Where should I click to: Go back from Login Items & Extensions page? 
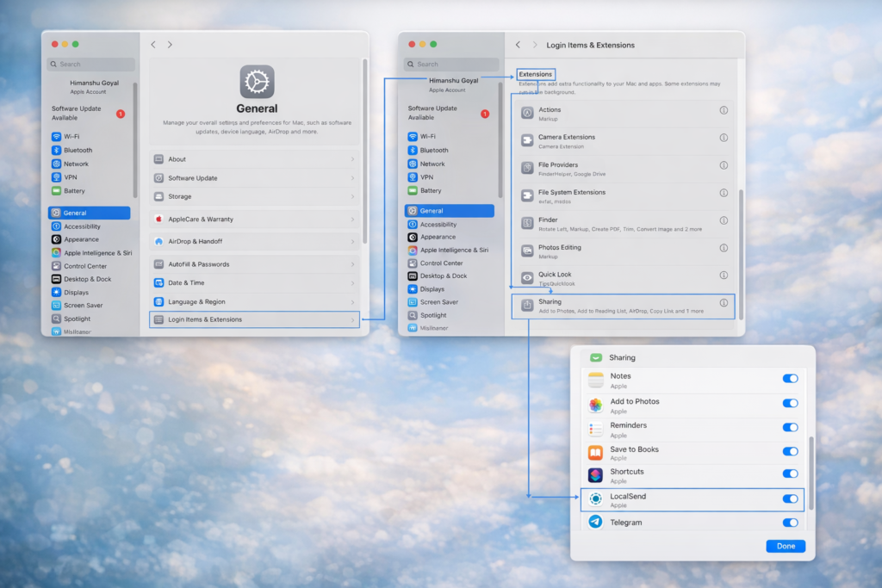(518, 45)
